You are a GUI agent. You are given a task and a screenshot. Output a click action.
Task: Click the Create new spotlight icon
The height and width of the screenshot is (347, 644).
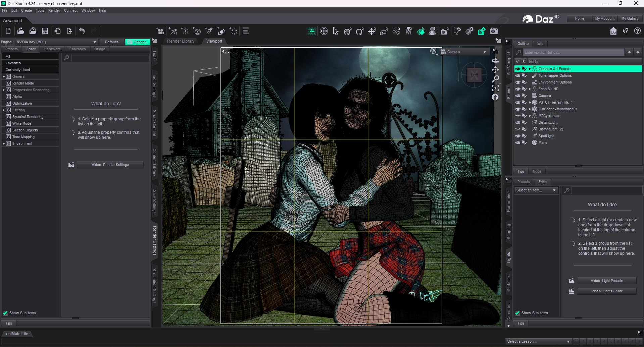(209, 31)
